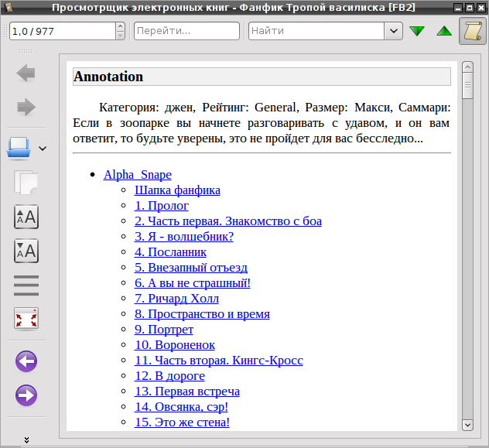
Task: Click the Найти search field
Action: [x=316, y=31]
